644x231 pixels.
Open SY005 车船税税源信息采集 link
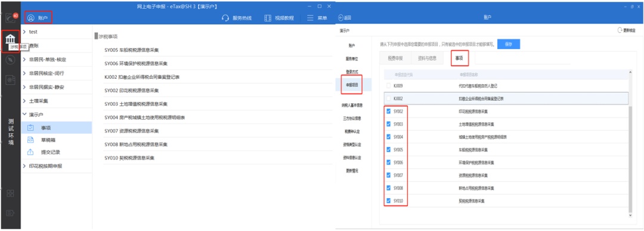[x=131, y=50]
